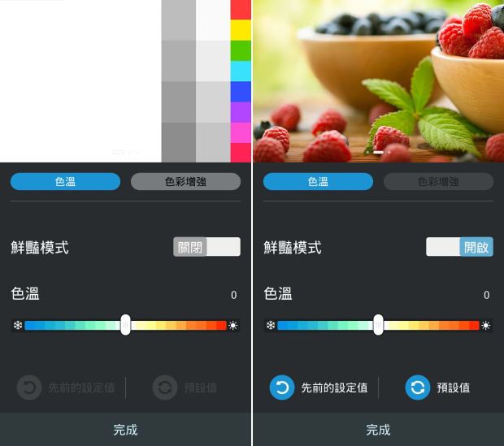This screenshot has height=446, width=504.
Task: Click blue 先前的設定值 restore icon in right panel
Action: coord(282,388)
